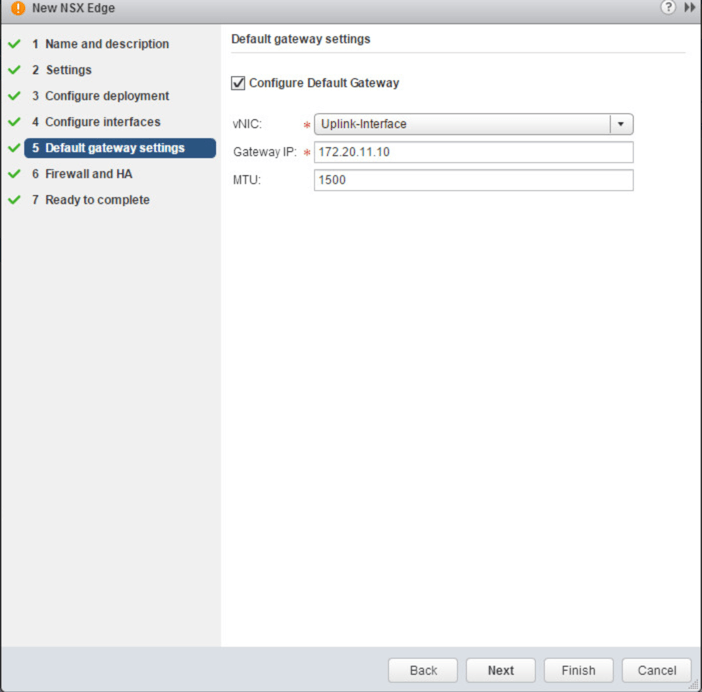Go to step 2 Settings
This screenshot has width=702, height=692.
click(x=68, y=70)
